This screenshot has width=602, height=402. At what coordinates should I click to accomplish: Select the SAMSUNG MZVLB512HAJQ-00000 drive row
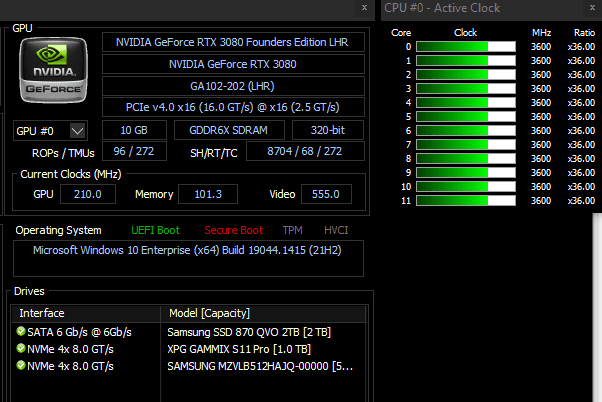click(190, 366)
